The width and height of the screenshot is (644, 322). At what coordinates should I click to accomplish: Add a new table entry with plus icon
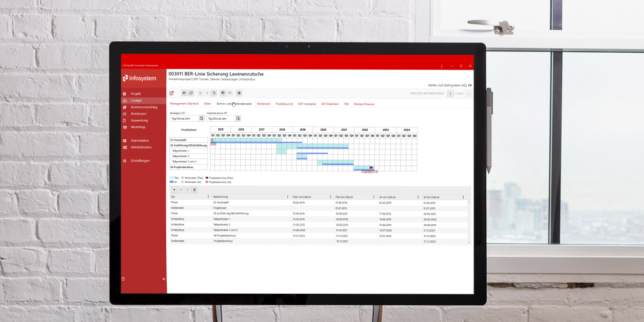tap(174, 190)
